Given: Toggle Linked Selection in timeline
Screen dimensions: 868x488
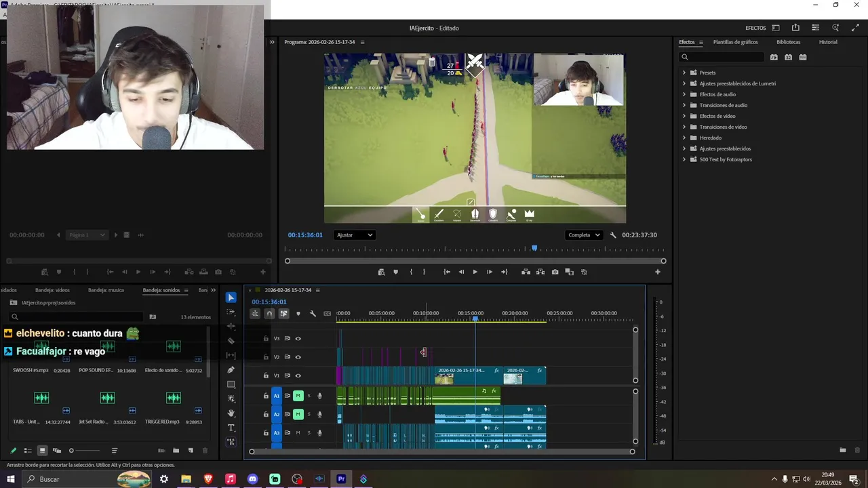Looking at the screenshot, I should click(x=283, y=314).
